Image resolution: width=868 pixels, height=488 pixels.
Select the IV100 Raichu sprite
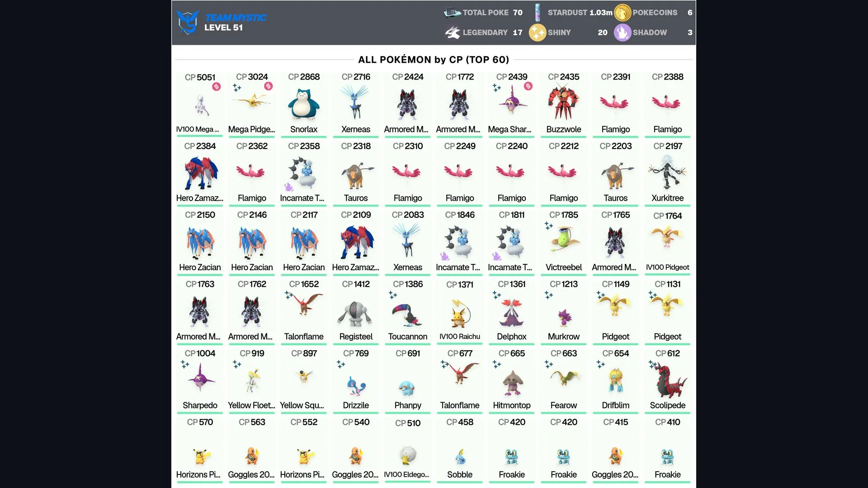(460, 313)
